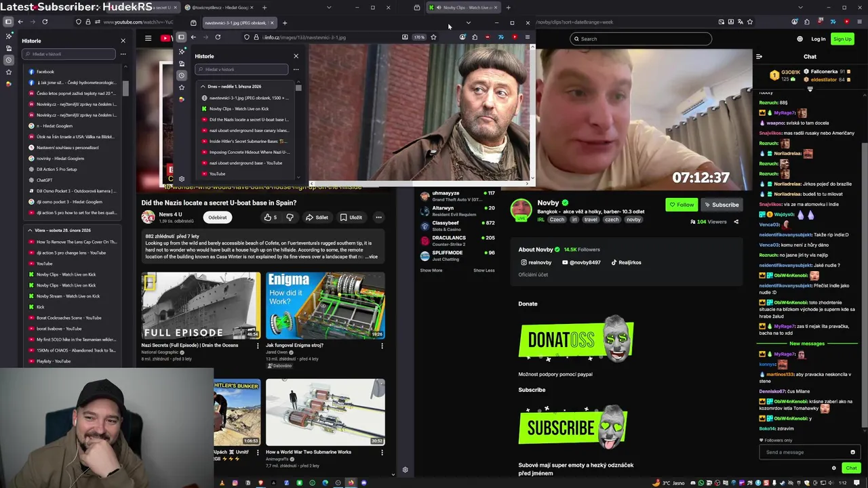Collapse the Kick chat panel with arrow icon
This screenshot has height=488, width=868.
759,57
